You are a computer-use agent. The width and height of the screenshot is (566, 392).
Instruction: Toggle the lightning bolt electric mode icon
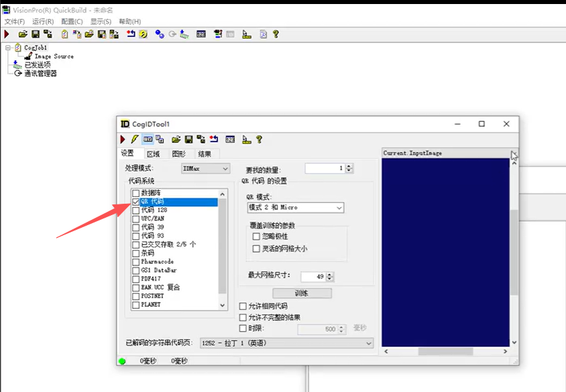[x=135, y=139]
